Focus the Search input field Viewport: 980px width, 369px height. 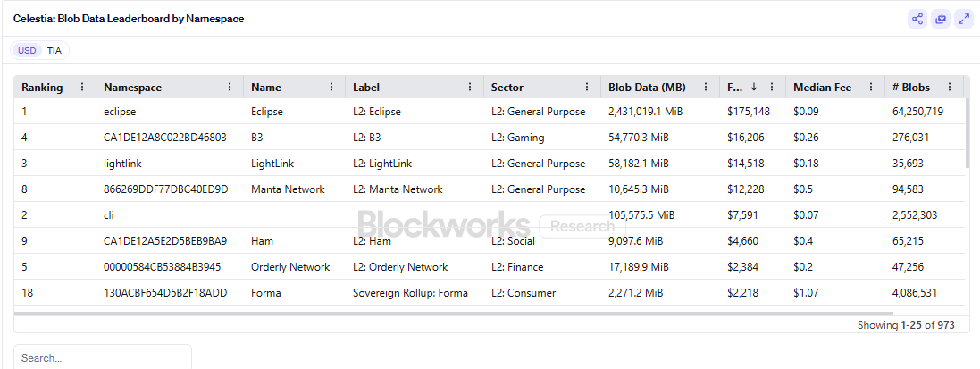point(103,357)
